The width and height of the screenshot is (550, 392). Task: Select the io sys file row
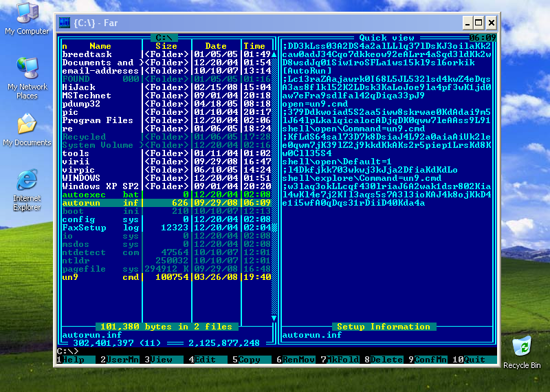pyautogui.click(x=166, y=236)
